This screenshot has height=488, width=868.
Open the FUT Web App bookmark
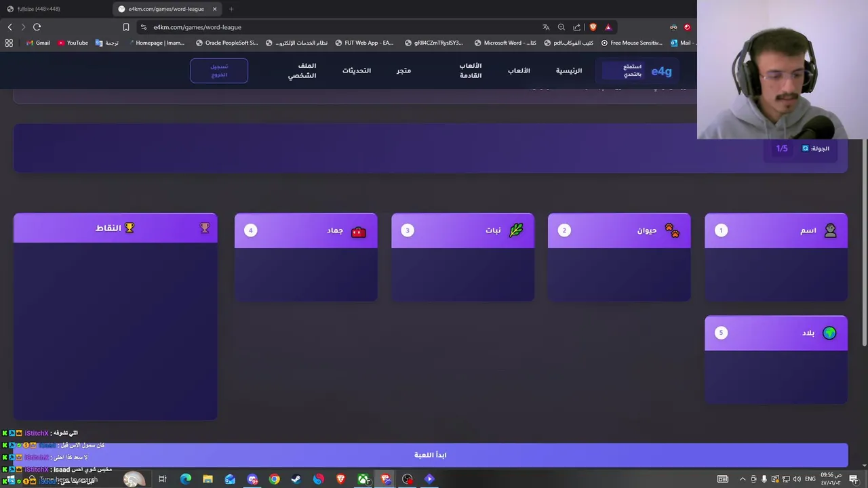(x=363, y=43)
